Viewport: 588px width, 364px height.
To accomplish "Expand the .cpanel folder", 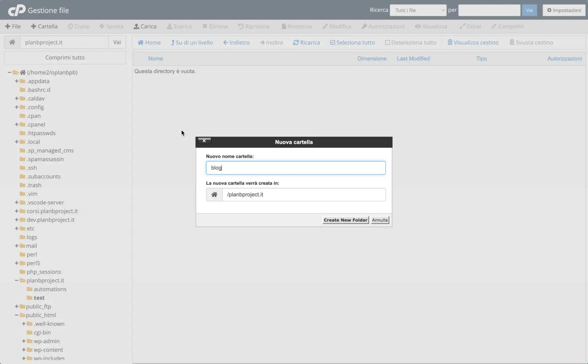I will click(x=17, y=125).
